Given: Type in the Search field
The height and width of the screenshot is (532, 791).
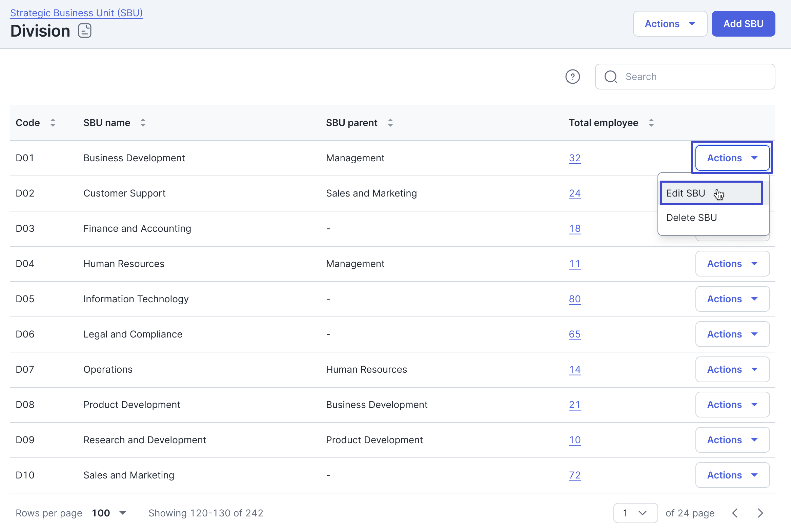Looking at the screenshot, I should coord(685,77).
